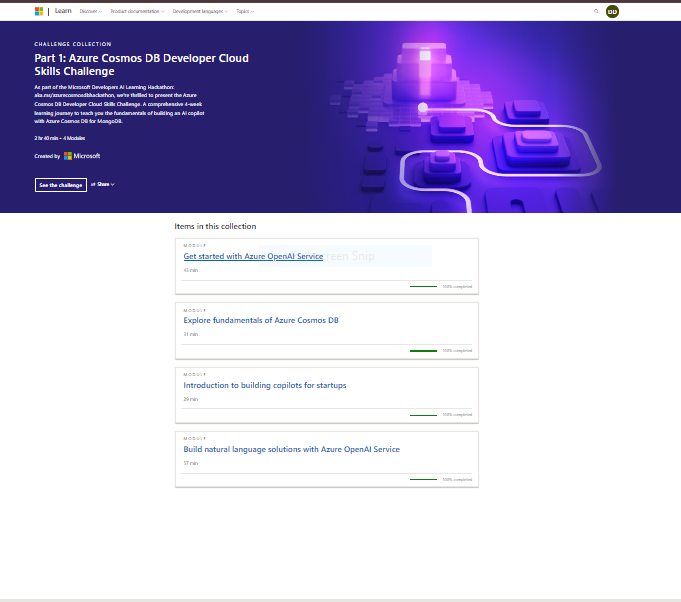Expand the Discover menu
The width and height of the screenshot is (681, 602).
[91, 11]
